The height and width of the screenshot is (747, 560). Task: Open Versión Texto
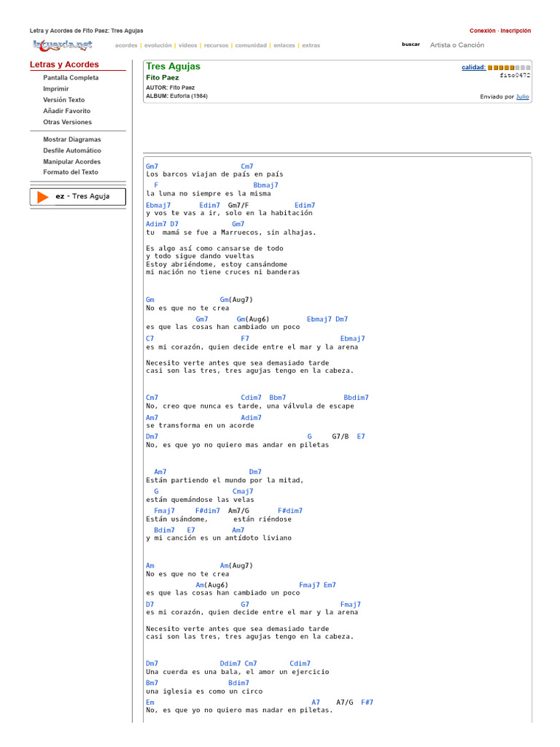pos(64,99)
